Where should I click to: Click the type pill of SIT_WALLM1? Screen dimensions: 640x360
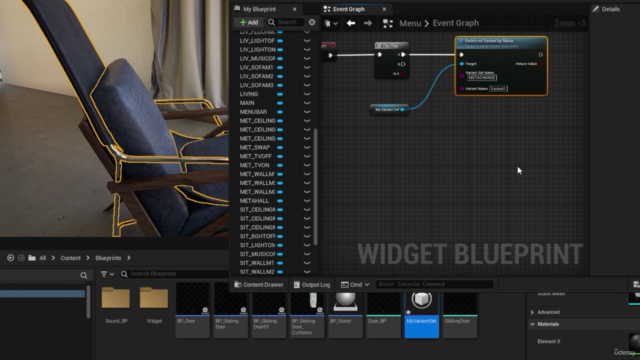(x=280, y=263)
